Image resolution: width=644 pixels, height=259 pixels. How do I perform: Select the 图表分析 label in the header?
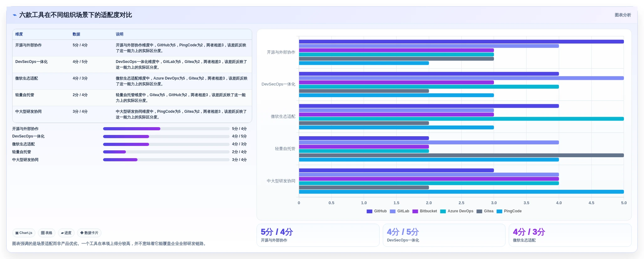(x=623, y=15)
